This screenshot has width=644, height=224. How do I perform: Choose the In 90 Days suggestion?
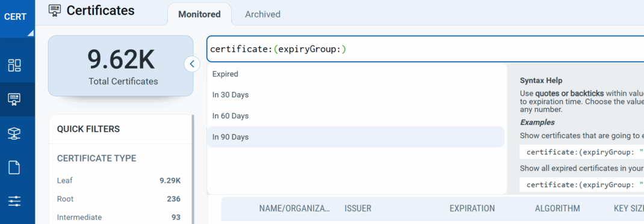356,137
